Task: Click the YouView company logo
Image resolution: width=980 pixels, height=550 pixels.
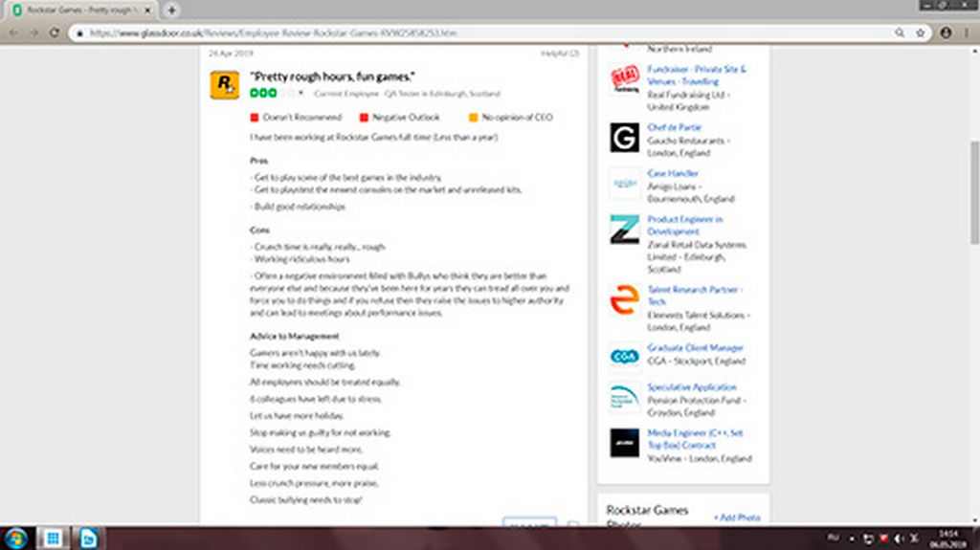Action: pyautogui.click(x=624, y=443)
